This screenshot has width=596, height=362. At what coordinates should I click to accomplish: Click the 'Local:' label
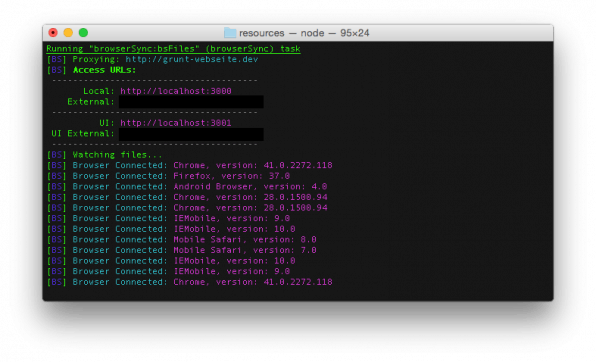99,91
